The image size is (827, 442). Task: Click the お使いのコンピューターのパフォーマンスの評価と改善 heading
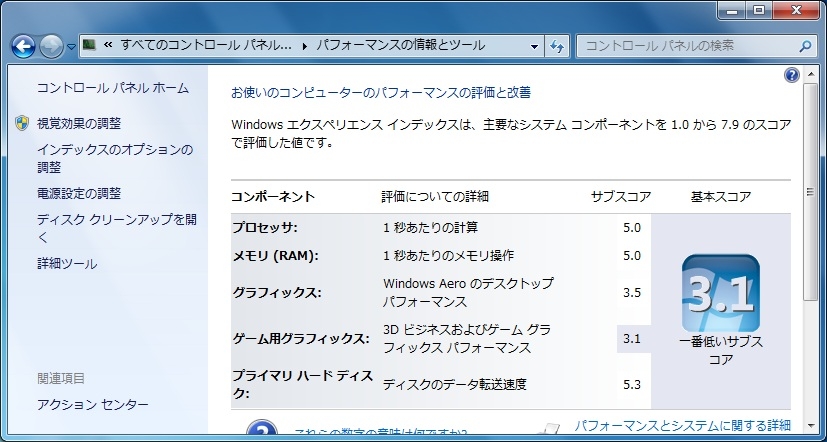click(381, 93)
